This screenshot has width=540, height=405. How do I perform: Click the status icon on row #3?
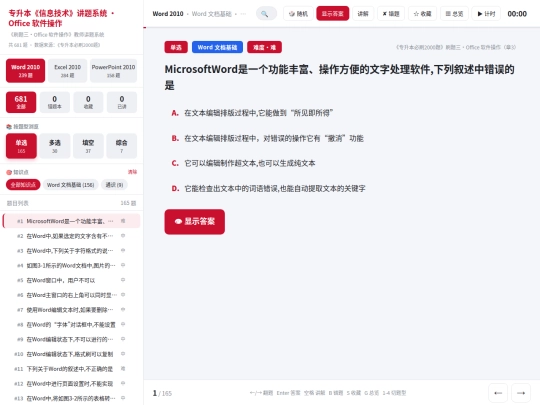[x=123, y=250]
